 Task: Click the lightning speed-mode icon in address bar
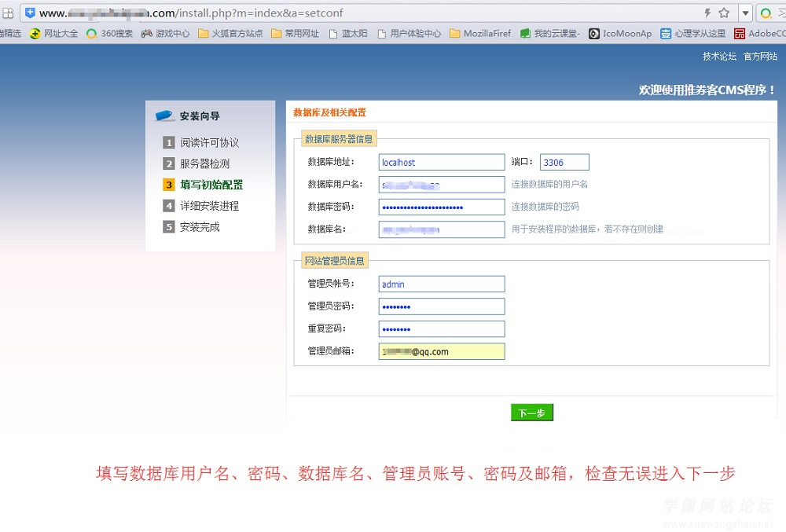(707, 13)
